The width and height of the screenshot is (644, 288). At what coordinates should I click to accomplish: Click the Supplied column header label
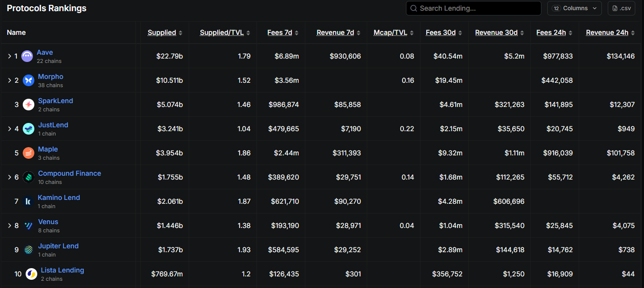pyautogui.click(x=162, y=33)
